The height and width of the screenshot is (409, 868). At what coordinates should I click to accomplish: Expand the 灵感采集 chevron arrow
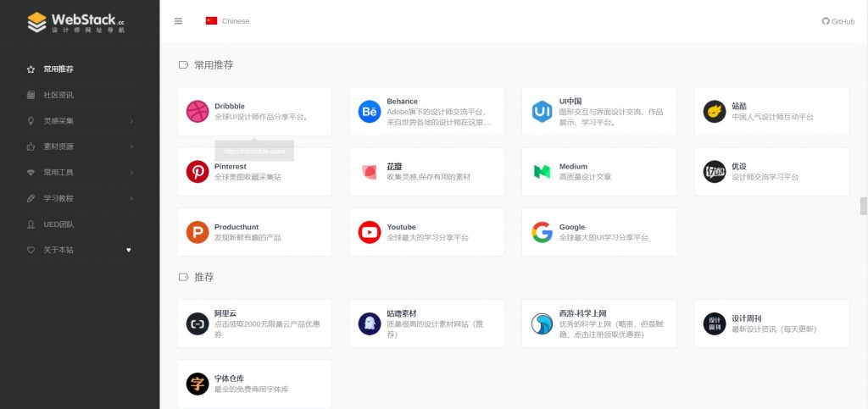point(131,120)
